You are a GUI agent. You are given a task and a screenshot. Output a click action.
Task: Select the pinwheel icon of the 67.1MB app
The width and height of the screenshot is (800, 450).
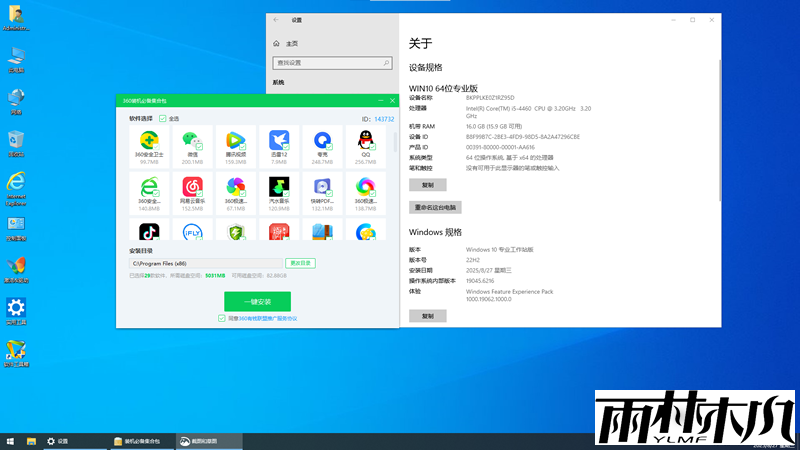pos(236,187)
